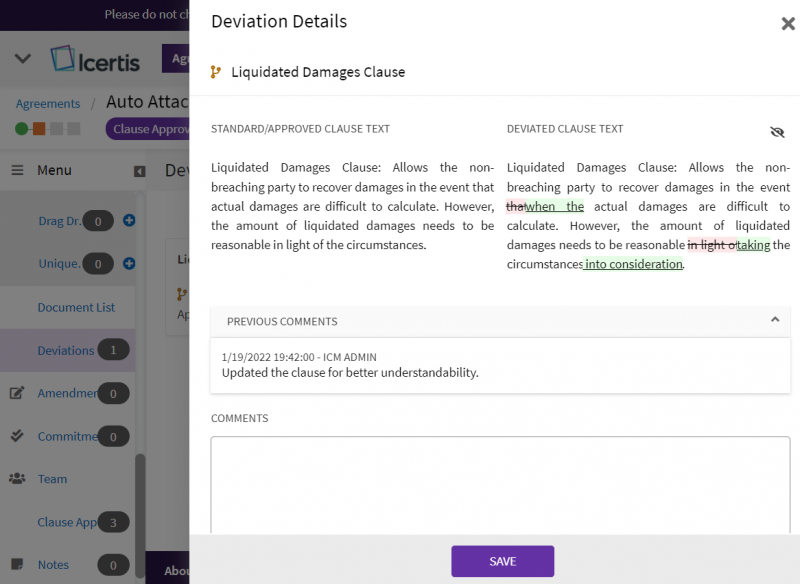The height and width of the screenshot is (584, 800).
Task: Click the Amendments pencil icon
Action: (x=15, y=393)
